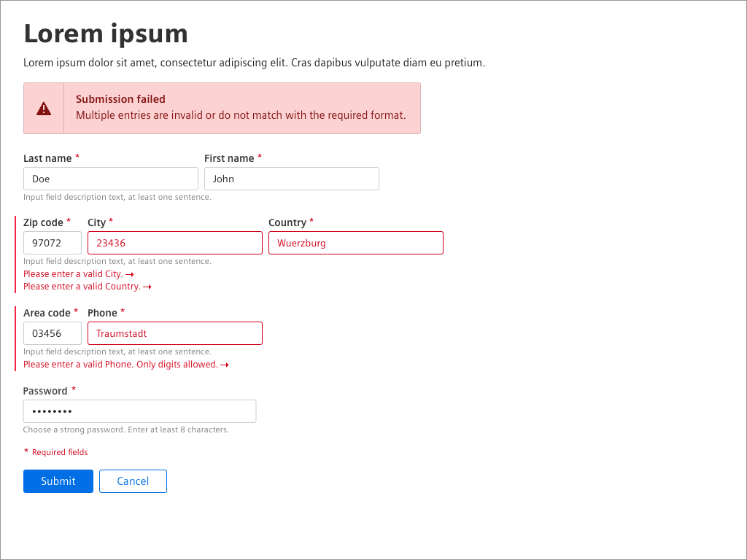Click the Country field showing Wuerzburg
Viewport: 747px width, 560px height.
355,243
